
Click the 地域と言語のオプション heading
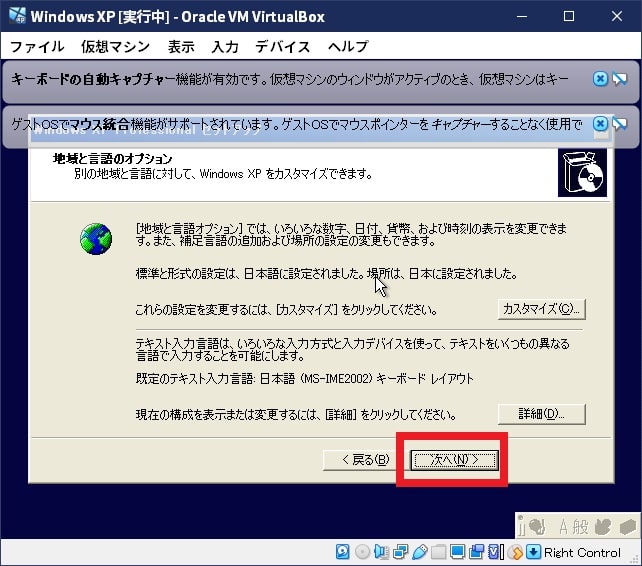[113, 158]
